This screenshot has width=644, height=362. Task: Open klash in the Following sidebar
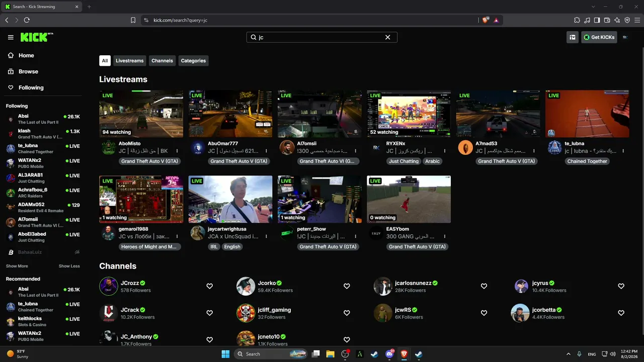[x=43, y=134]
